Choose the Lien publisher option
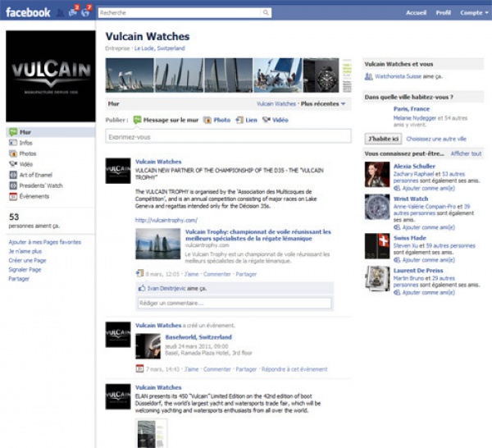 247,120
